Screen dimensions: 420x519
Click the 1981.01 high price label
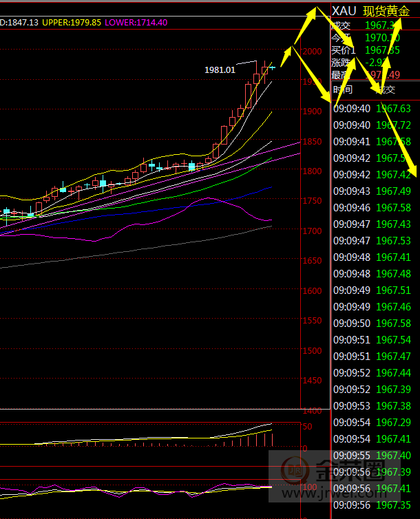220,70
